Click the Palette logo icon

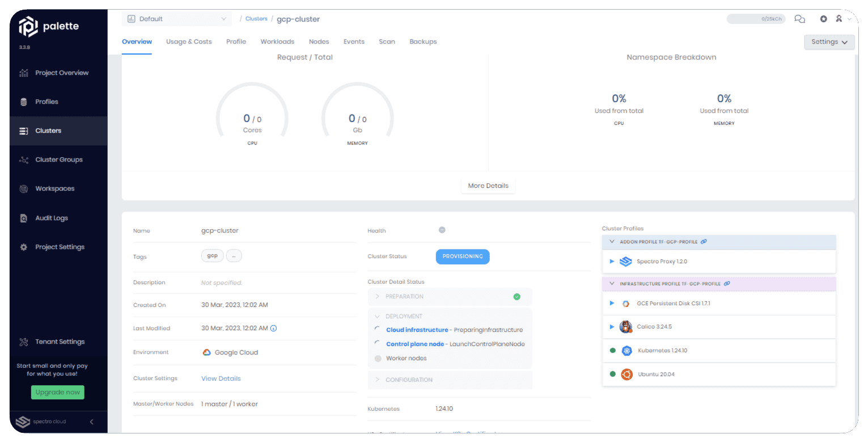click(x=28, y=27)
